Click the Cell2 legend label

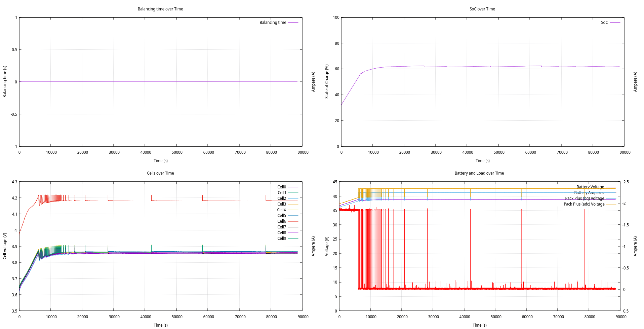tap(282, 198)
